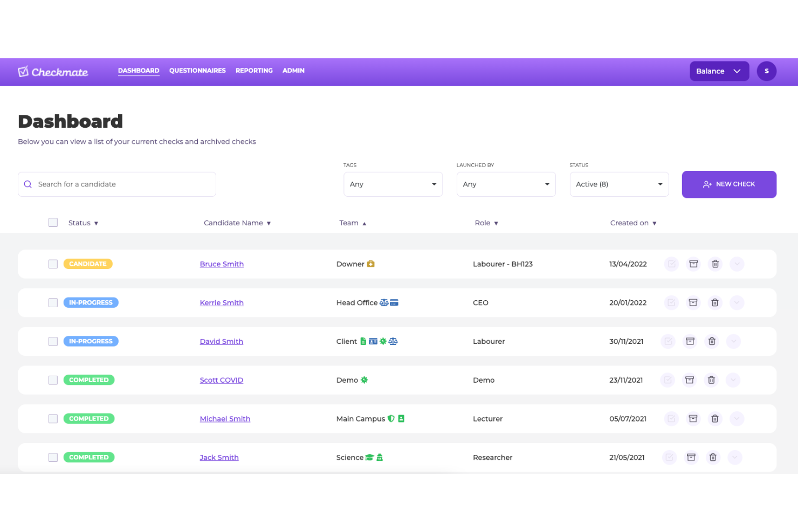Screen dimensions: 798x532
Task: Expand Jack Smith's row chevron
Action: tap(735, 458)
